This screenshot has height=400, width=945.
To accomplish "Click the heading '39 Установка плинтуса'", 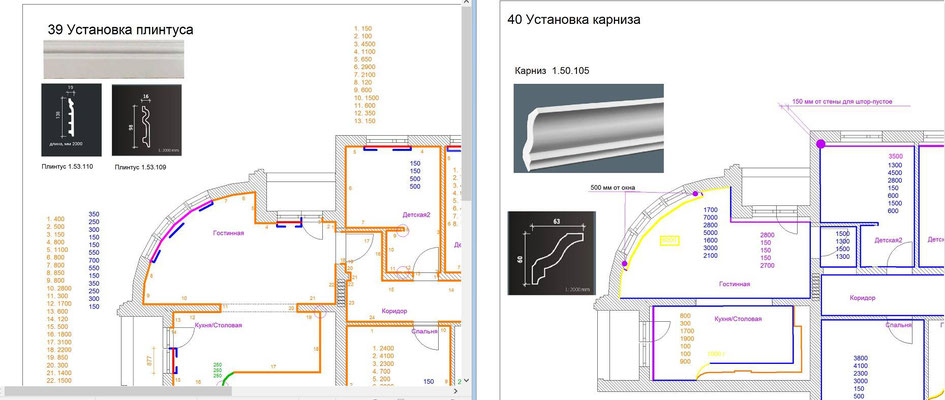I will (121, 30).
